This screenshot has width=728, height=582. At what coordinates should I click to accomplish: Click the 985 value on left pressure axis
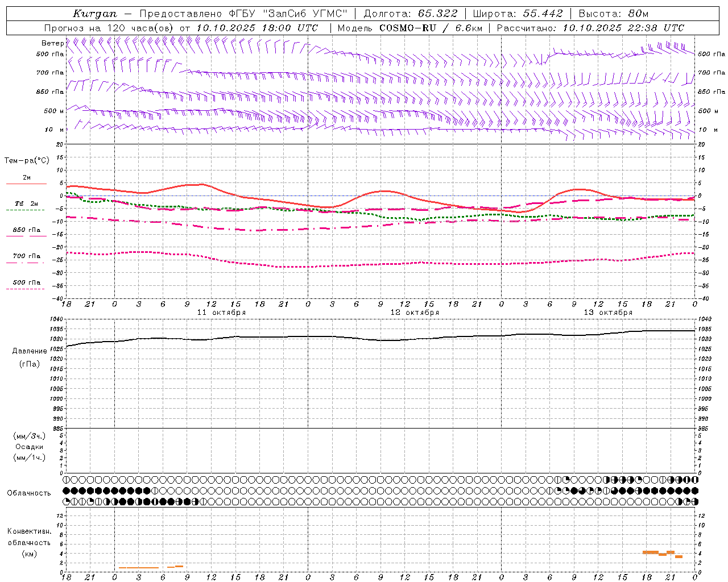[x=57, y=429]
